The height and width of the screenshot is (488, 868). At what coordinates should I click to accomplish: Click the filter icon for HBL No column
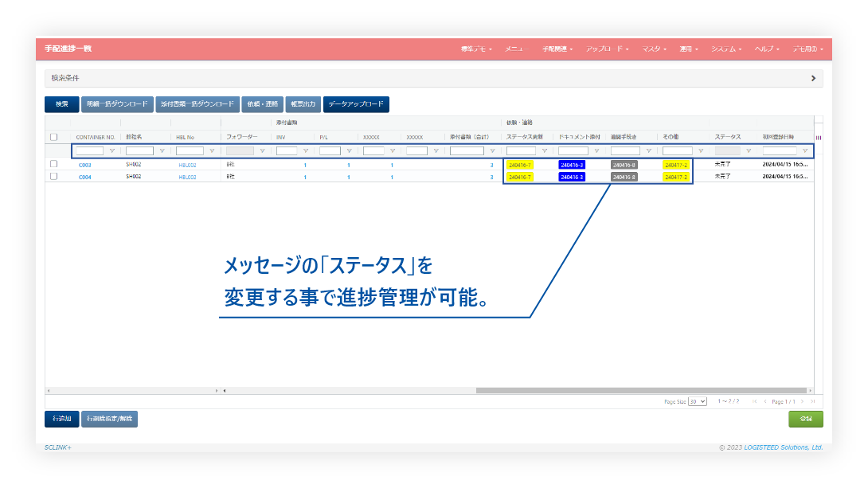(212, 151)
